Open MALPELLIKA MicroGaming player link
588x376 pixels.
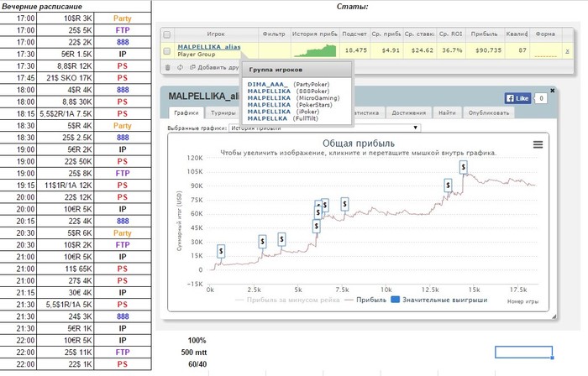pos(269,97)
